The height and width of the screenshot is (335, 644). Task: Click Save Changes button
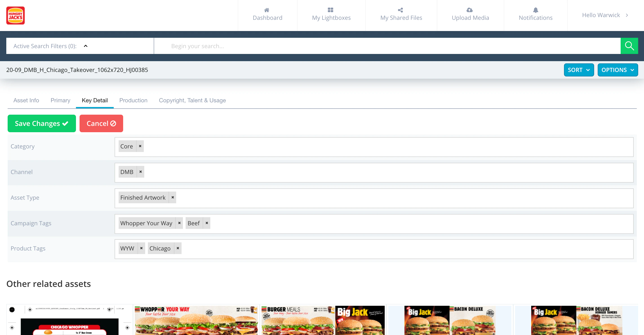[42, 123]
